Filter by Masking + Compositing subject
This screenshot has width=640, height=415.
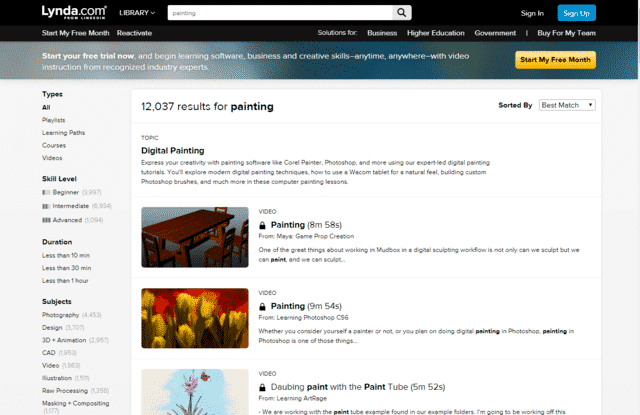(x=76, y=403)
